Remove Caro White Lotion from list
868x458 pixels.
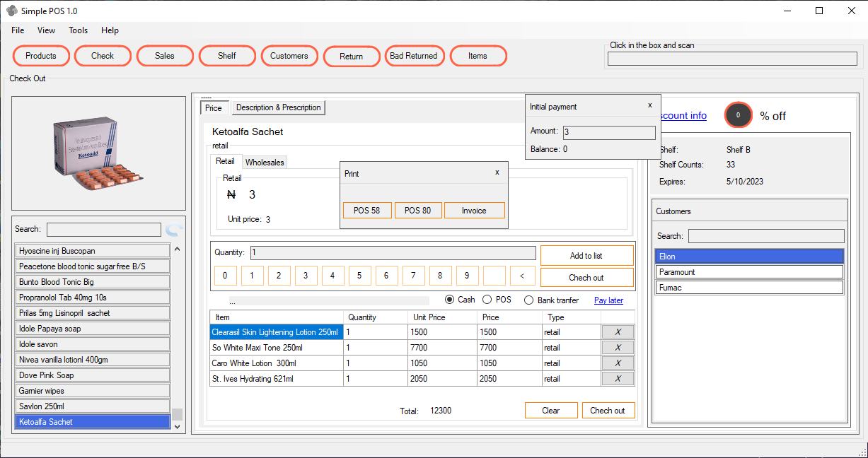[618, 363]
